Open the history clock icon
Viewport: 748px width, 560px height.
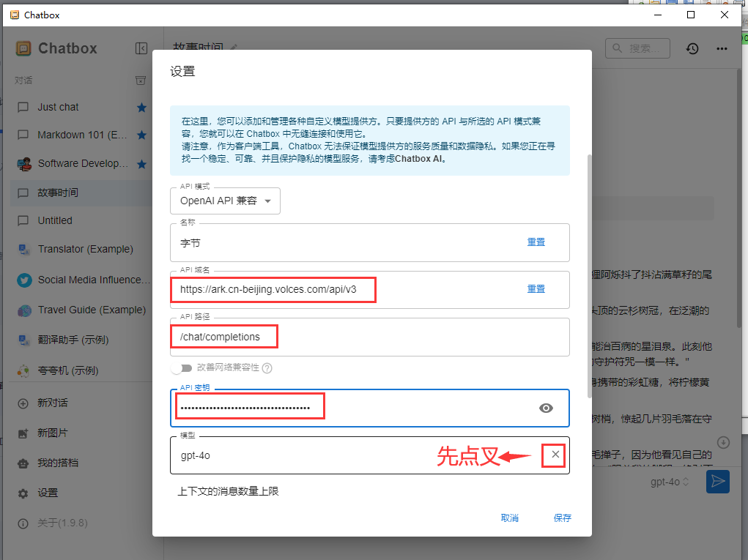coord(692,48)
